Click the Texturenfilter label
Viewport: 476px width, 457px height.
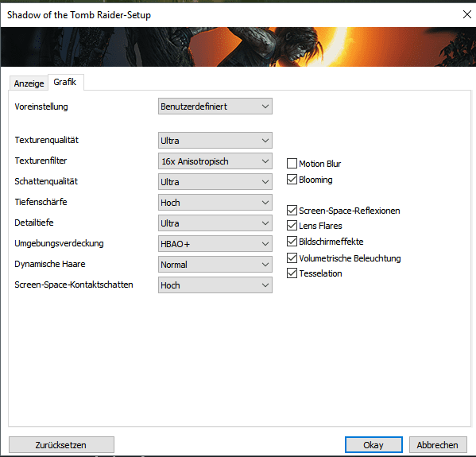point(41,161)
